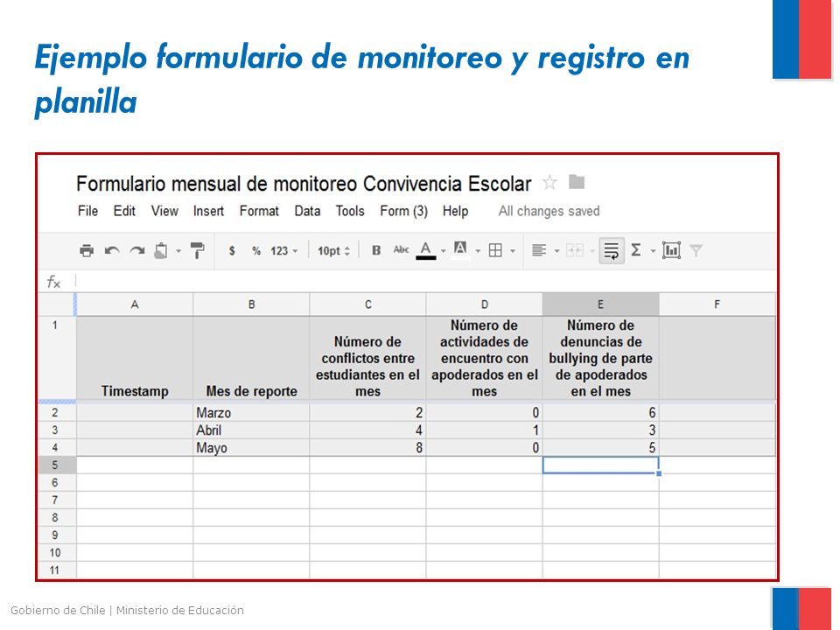Click the borders icon
Viewport: 840px width, 630px height.
click(495, 250)
